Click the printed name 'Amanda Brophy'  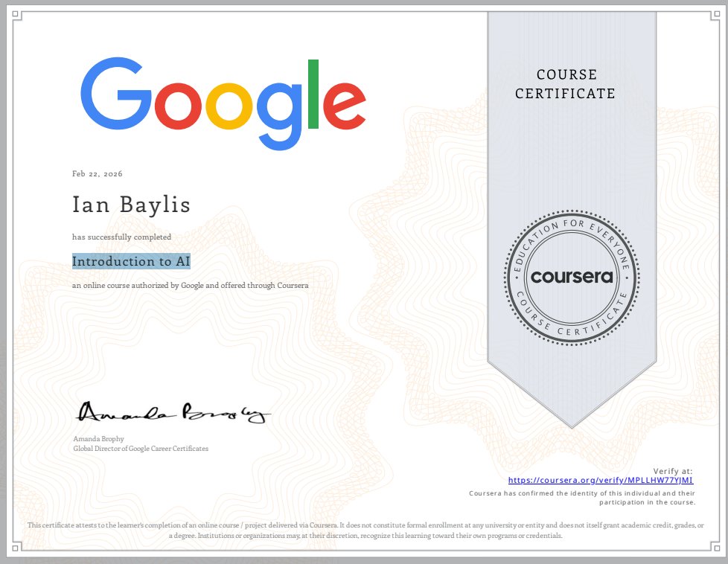point(98,439)
